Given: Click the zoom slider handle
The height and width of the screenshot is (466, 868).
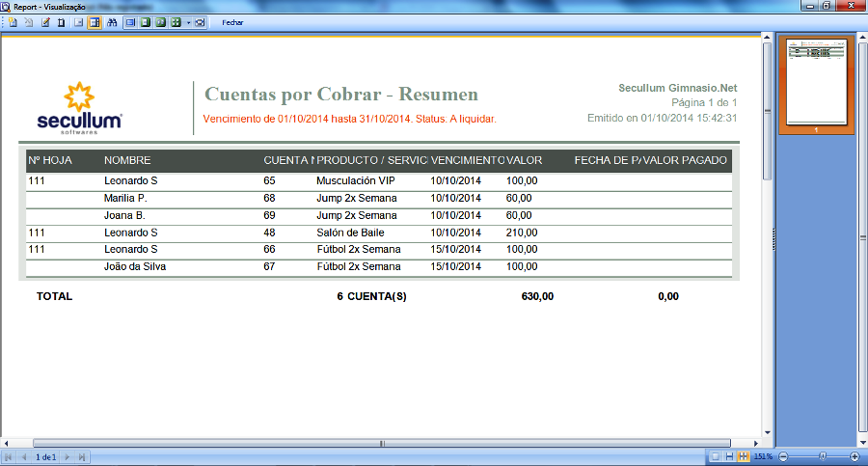Looking at the screenshot, I should (x=823, y=456).
